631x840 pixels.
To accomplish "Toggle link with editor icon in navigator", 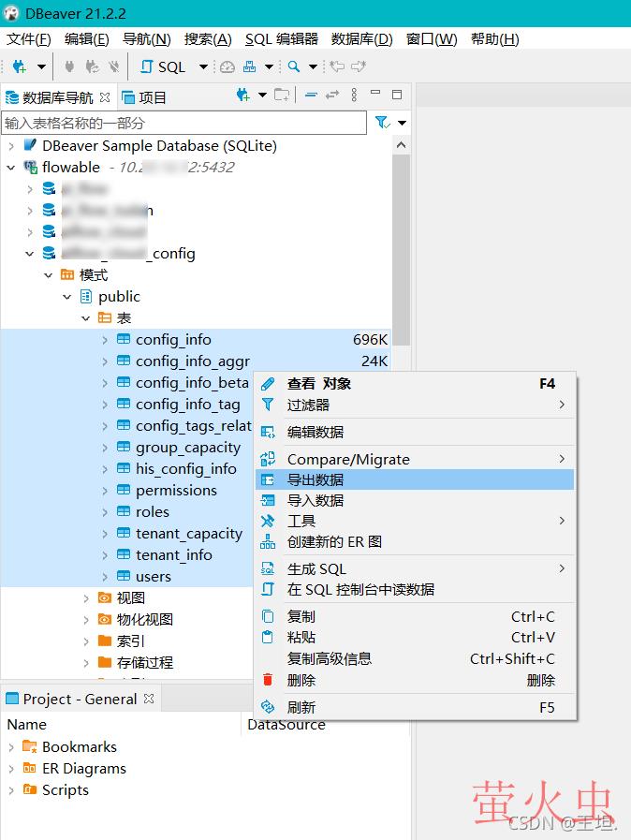I will 332,95.
